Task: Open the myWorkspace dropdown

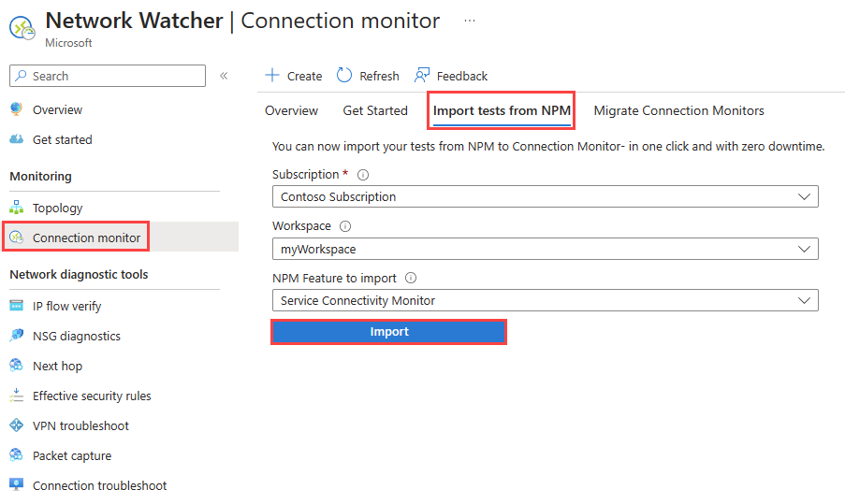Action: pyautogui.click(x=546, y=249)
